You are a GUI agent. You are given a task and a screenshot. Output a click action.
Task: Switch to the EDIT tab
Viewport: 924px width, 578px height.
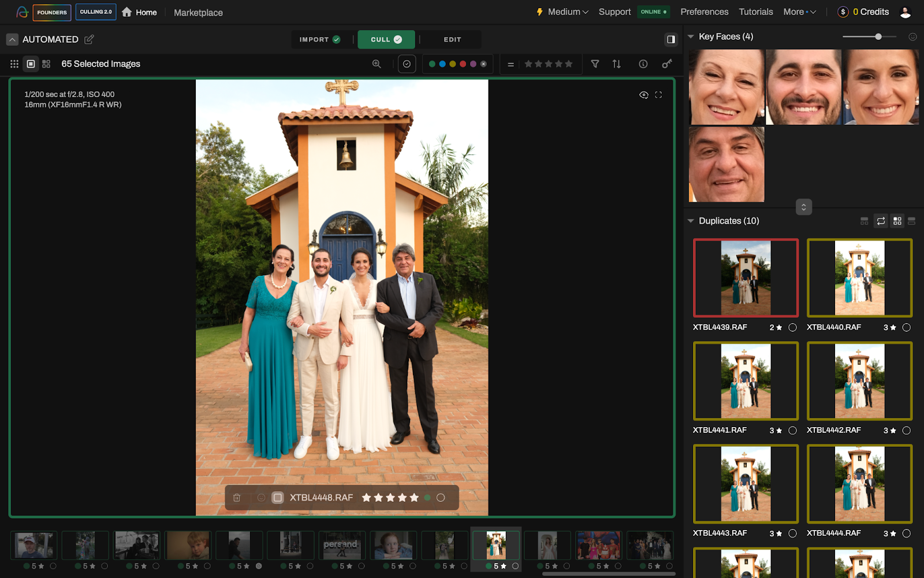pyautogui.click(x=452, y=39)
